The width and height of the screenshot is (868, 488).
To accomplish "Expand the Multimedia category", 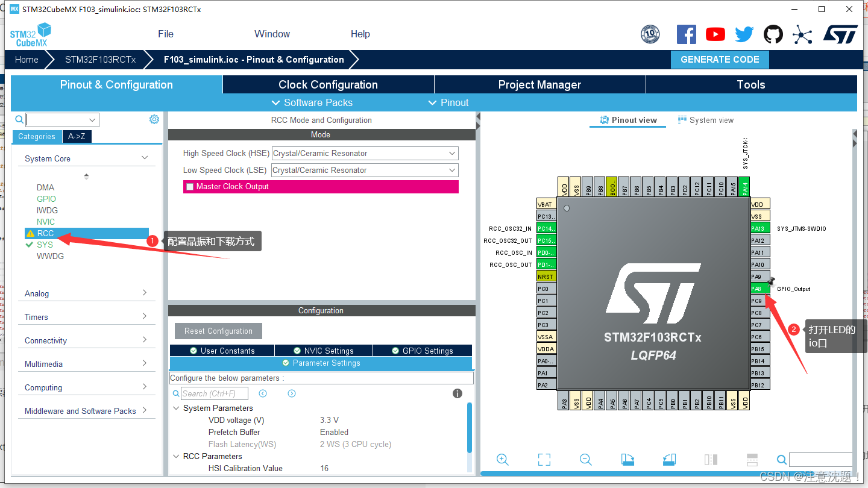I will tap(145, 363).
